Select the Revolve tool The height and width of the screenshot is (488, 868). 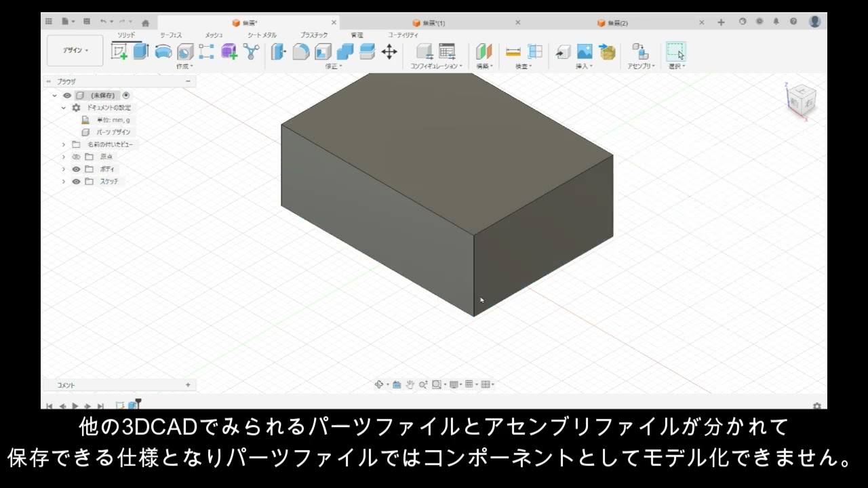click(x=163, y=52)
